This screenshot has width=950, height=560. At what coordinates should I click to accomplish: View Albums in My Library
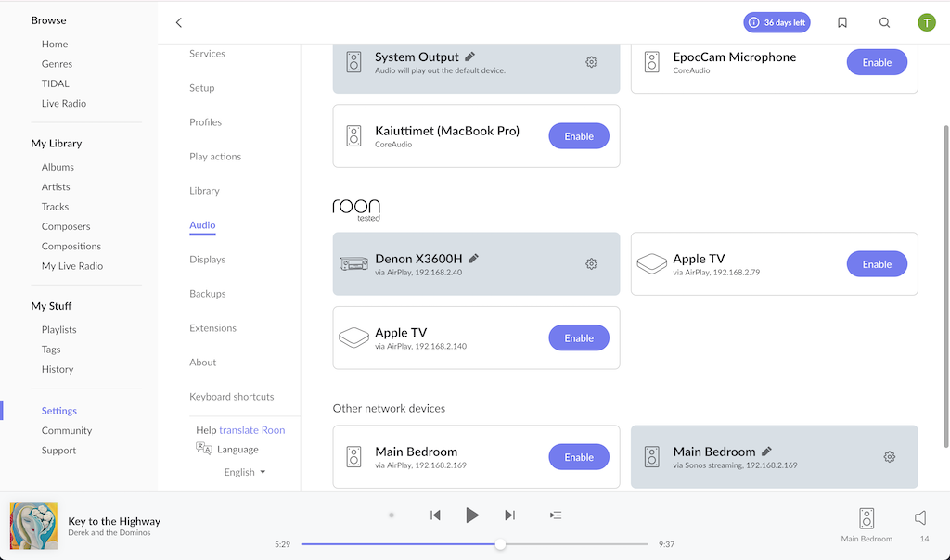[x=58, y=167]
